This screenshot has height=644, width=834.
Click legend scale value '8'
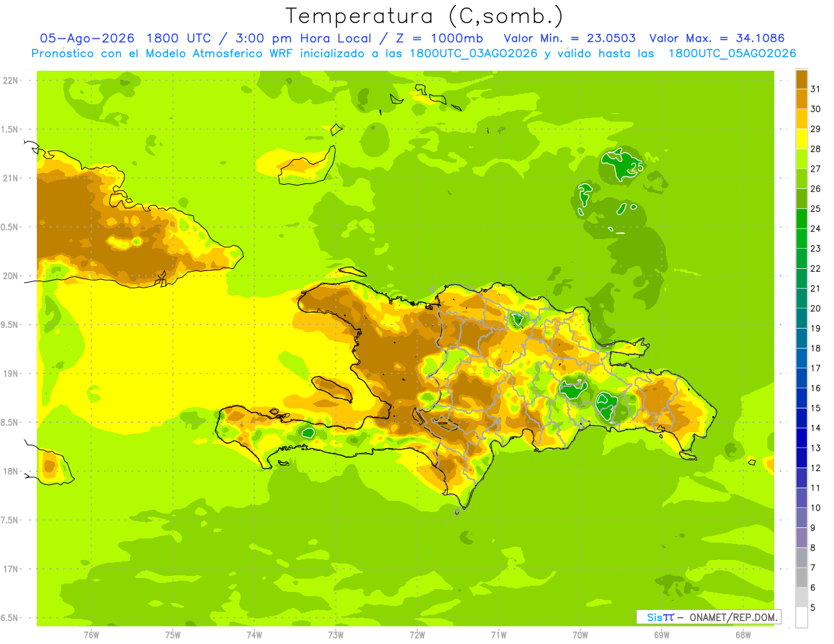pos(813,547)
